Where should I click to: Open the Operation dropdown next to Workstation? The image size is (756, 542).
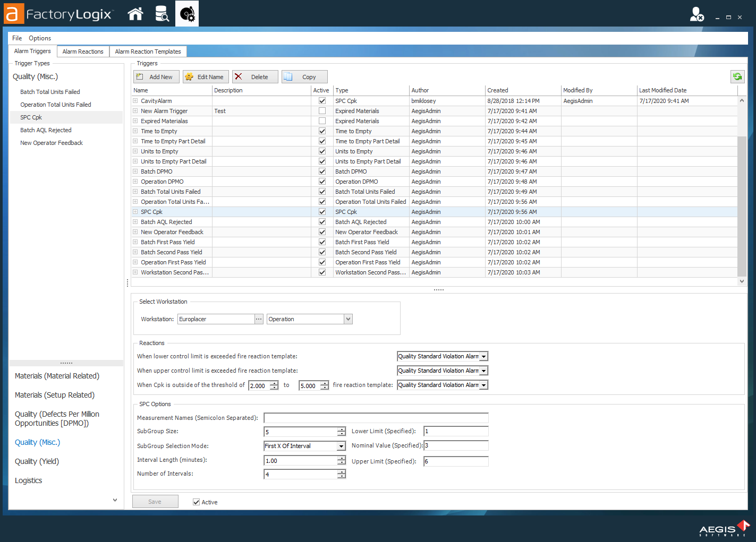coord(348,319)
